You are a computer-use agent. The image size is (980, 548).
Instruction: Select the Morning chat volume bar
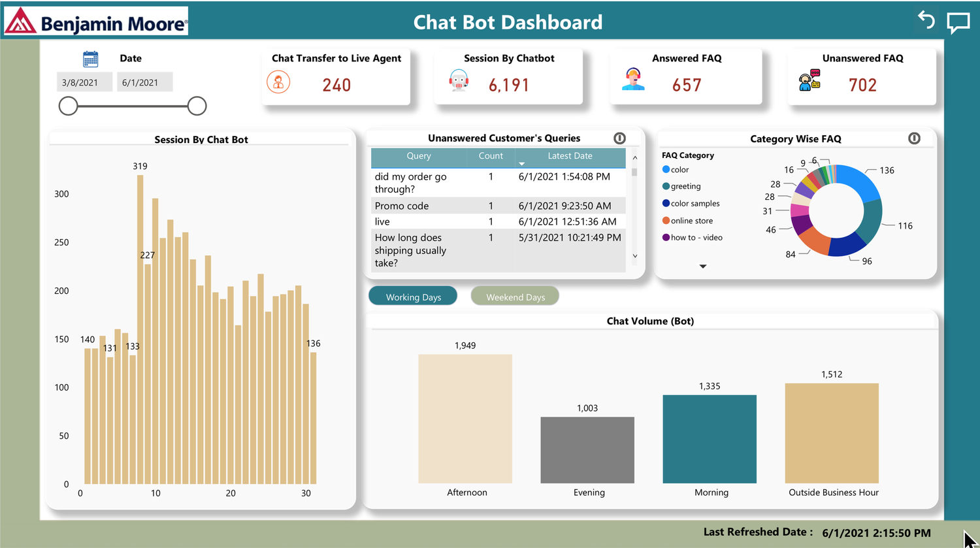[x=710, y=439]
